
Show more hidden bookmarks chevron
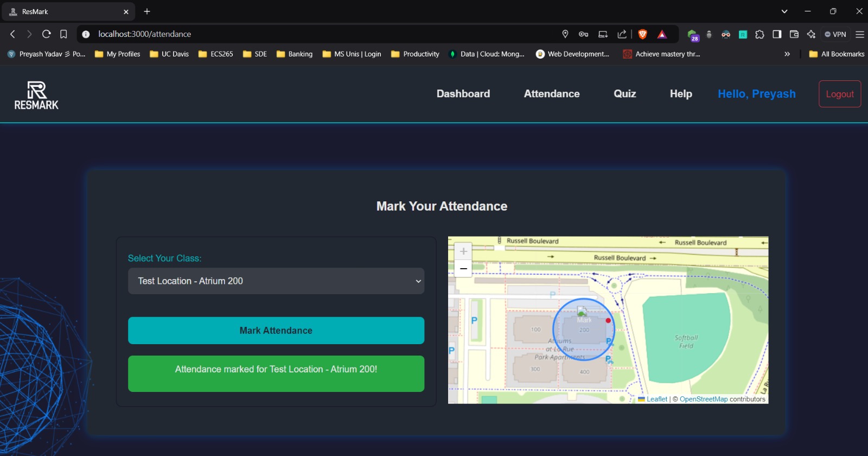[x=787, y=54]
